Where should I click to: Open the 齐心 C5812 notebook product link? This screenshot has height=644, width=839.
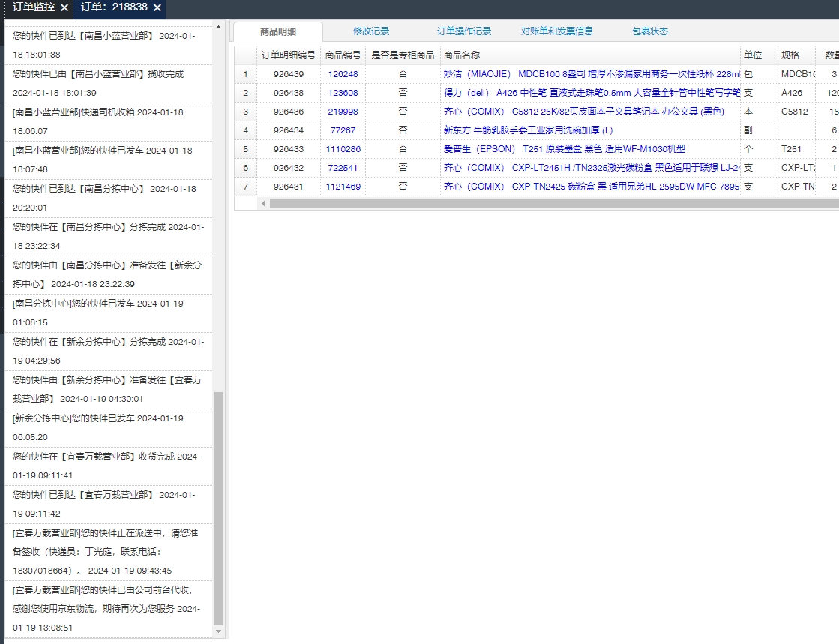coord(584,111)
